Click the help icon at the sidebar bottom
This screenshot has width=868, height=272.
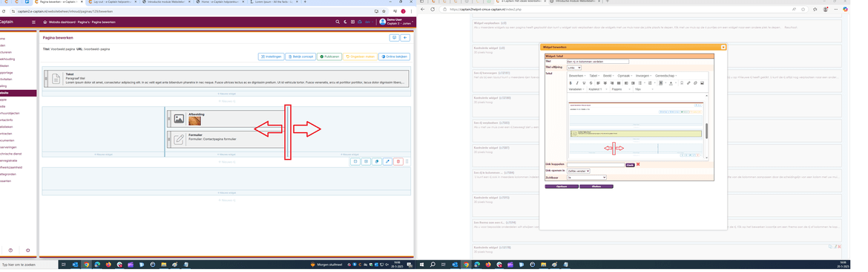tap(10, 250)
